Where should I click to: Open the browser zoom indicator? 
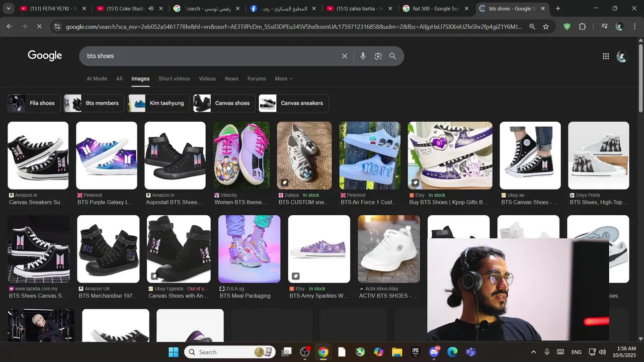[532, 27]
